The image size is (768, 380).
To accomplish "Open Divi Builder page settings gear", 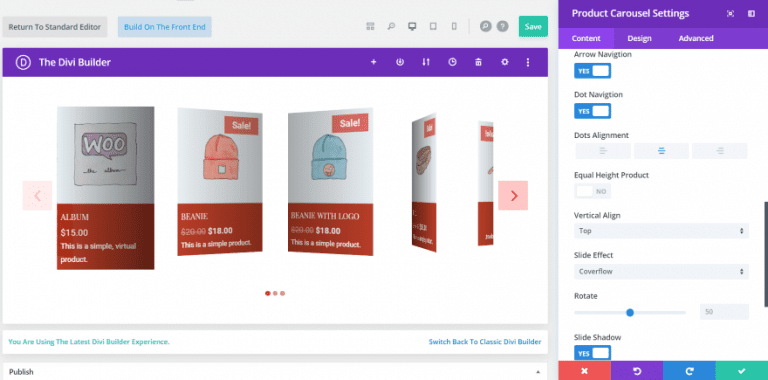I will [x=505, y=62].
